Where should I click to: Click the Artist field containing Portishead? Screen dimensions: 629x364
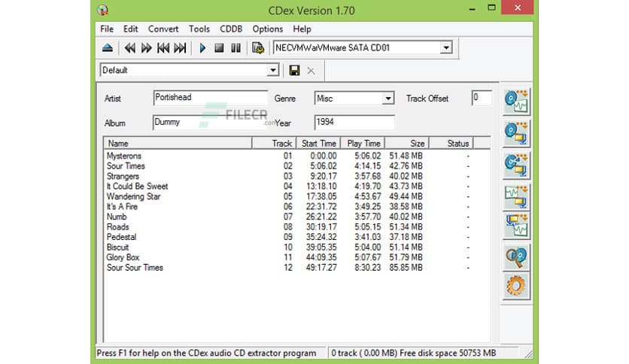coord(210,98)
